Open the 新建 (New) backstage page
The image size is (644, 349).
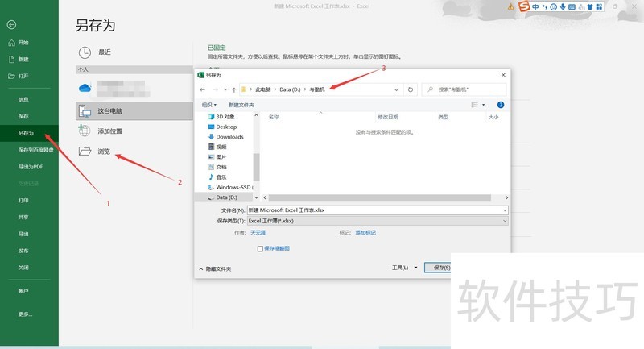pos(19,59)
